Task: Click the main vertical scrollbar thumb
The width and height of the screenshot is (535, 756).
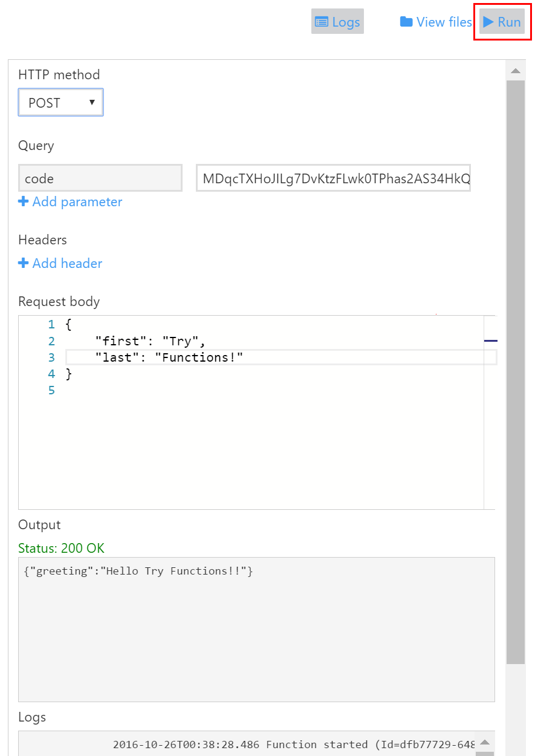Action: [516, 363]
